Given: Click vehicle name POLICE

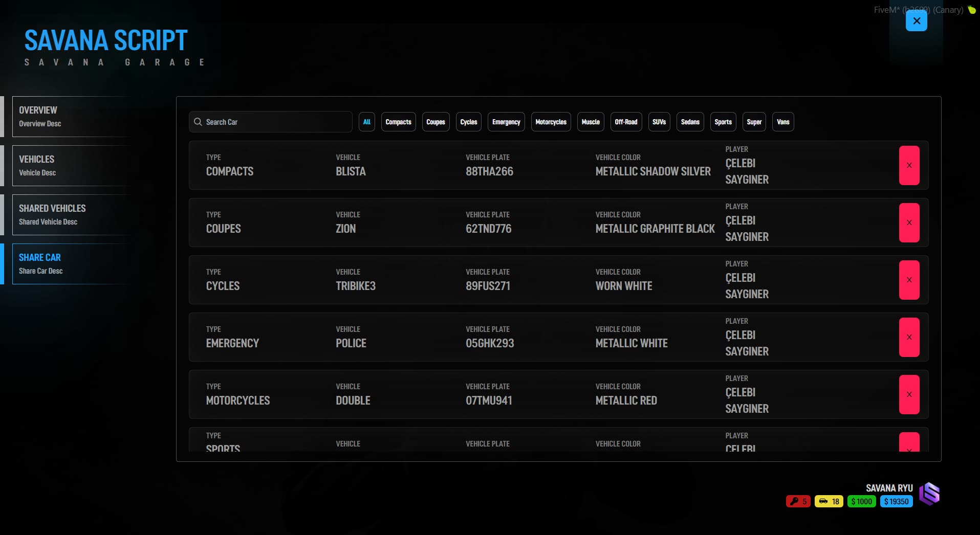Looking at the screenshot, I should tap(351, 343).
